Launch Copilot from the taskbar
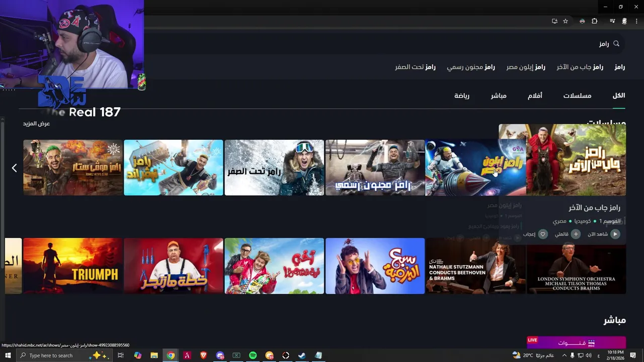Viewport: 644px width, 362px height. [138, 355]
